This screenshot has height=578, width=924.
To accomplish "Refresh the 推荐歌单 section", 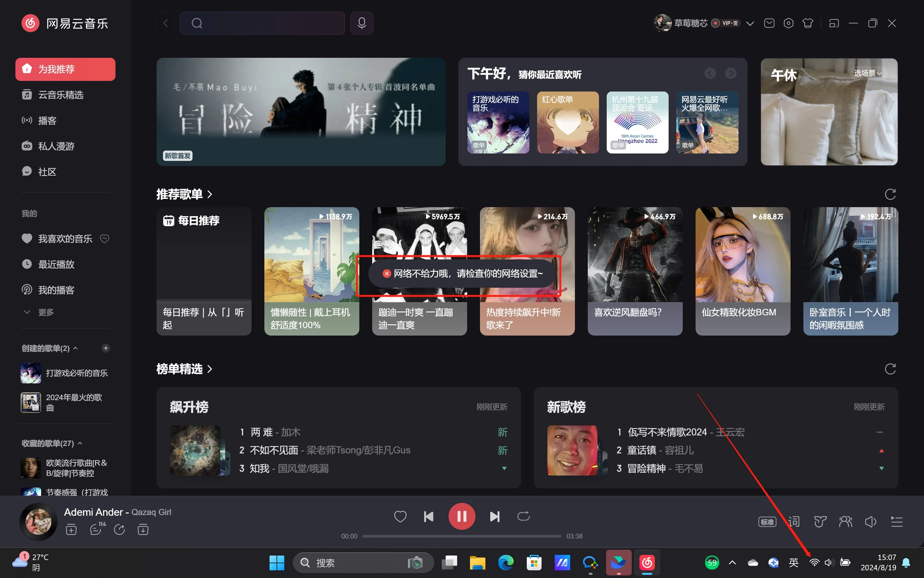I will [890, 194].
